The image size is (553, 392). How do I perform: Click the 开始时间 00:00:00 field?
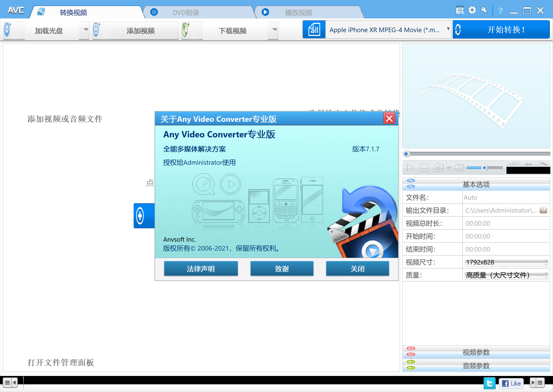tap(506, 236)
